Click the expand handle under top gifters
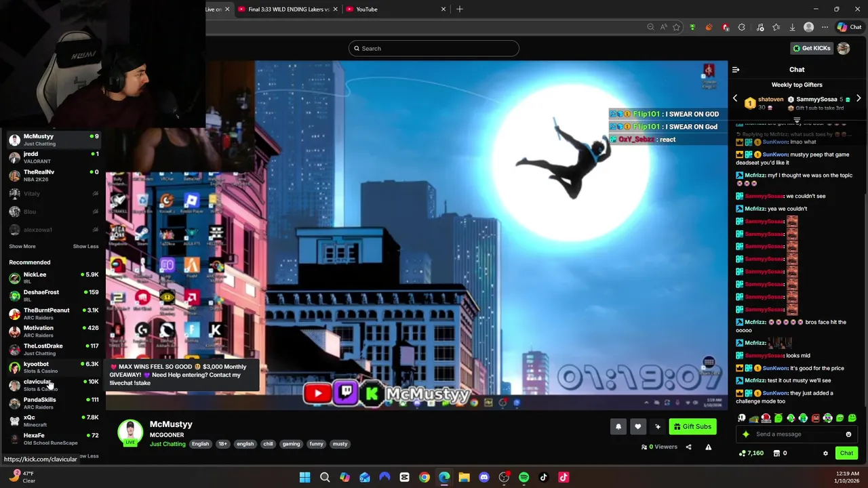This screenshot has width=868, height=488. 797,120
